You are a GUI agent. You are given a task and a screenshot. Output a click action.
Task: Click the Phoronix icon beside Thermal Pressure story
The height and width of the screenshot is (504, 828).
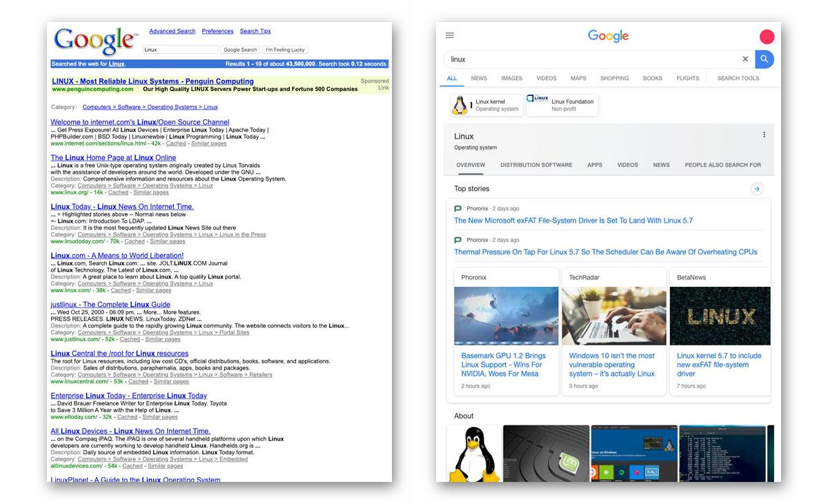click(457, 240)
